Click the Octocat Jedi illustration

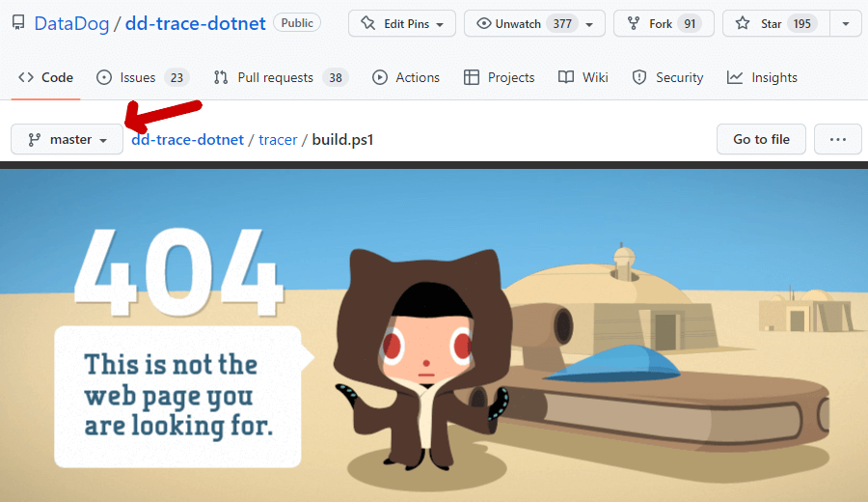[421, 360]
